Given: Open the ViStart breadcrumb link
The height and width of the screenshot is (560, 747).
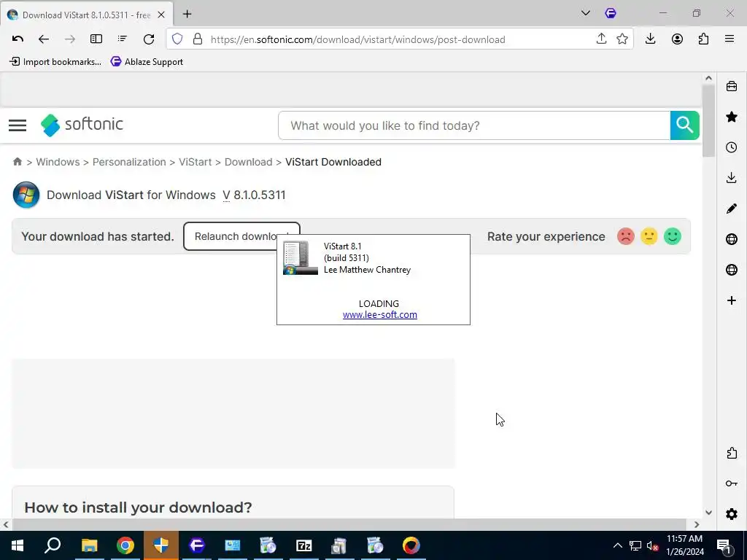Looking at the screenshot, I should [x=196, y=162].
